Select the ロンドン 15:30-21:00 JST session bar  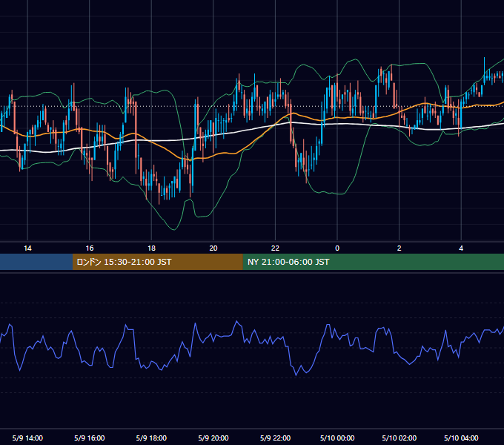(157, 262)
